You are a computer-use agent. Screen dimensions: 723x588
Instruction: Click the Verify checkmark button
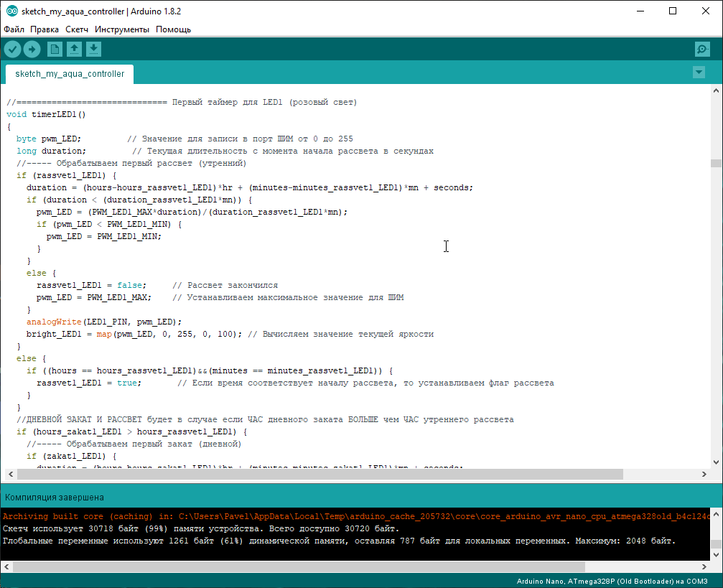12,50
